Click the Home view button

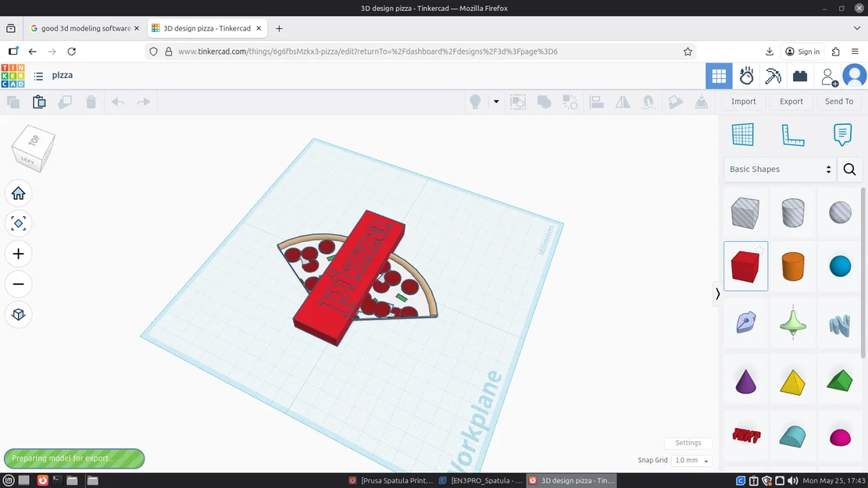(x=18, y=193)
